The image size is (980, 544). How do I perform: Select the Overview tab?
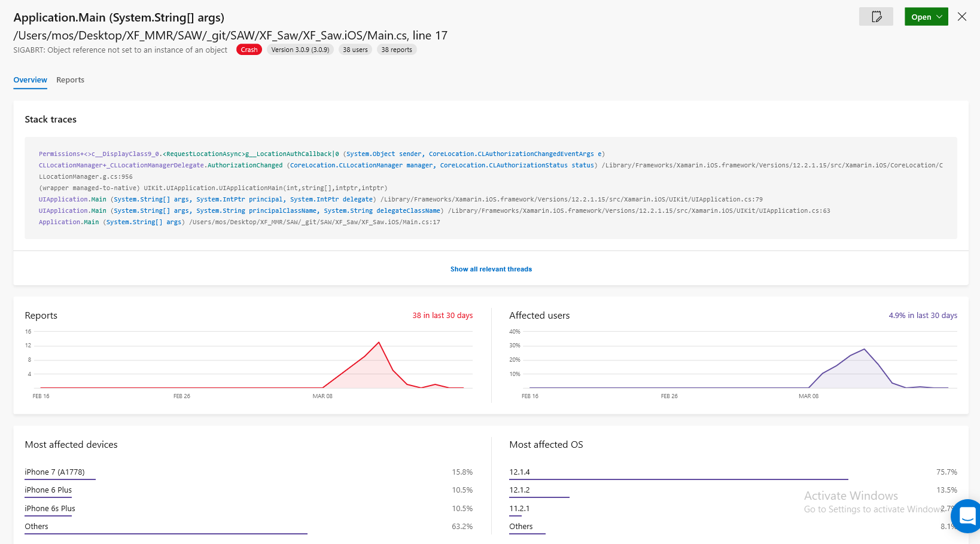[x=30, y=80]
